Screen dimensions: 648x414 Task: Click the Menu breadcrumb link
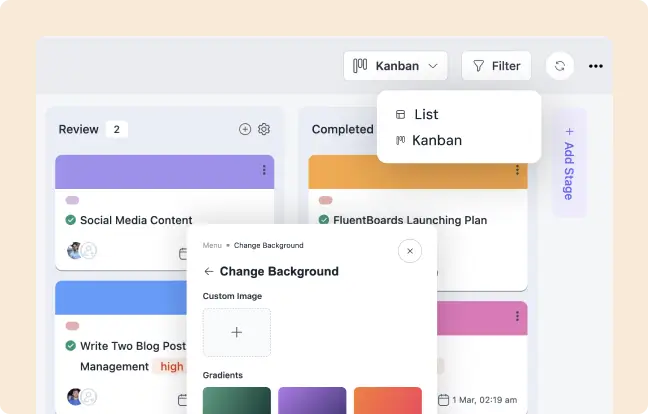pos(212,245)
